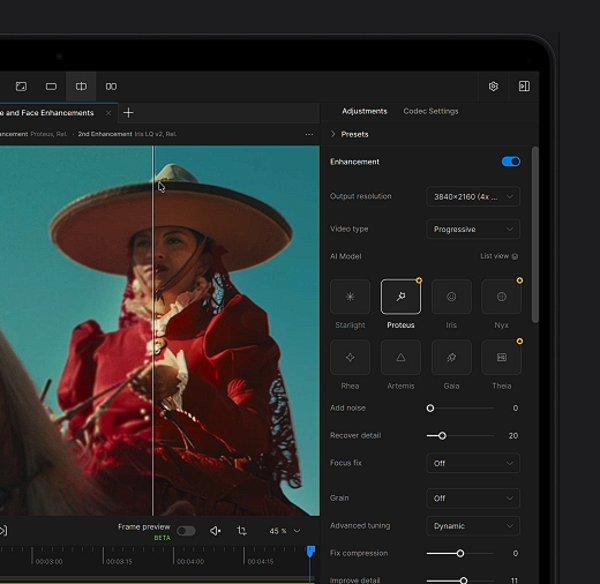This screenshot has height=584, width=600.
Task: Choose the Artemis AI model
Action: 400,357
